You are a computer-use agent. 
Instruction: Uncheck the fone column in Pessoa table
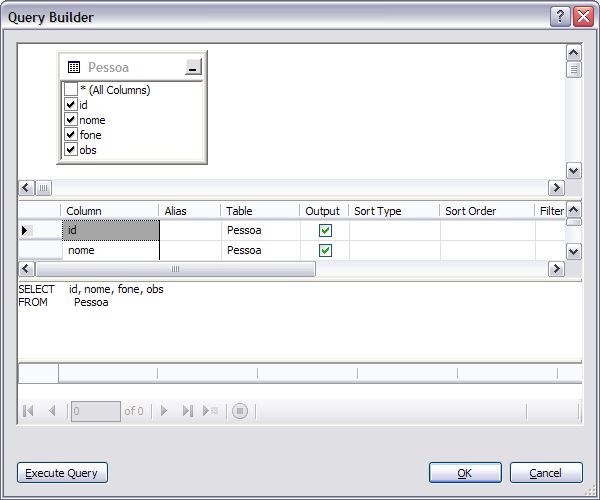[x=71, y=134]
